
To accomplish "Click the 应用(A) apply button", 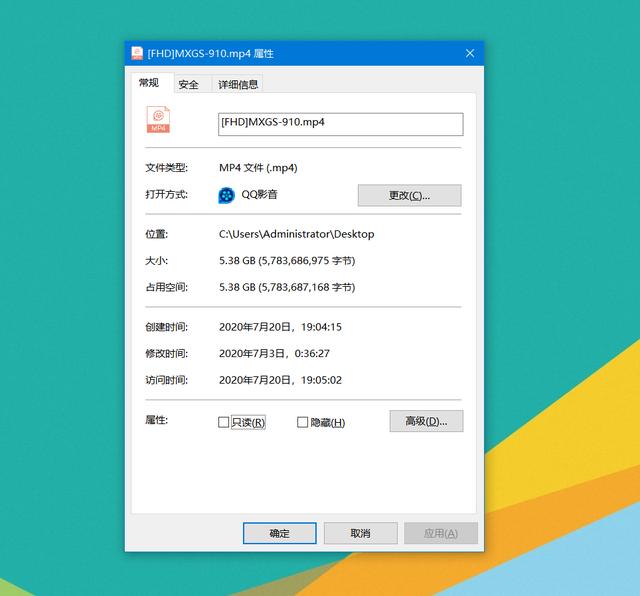I will tap(441, 533).
